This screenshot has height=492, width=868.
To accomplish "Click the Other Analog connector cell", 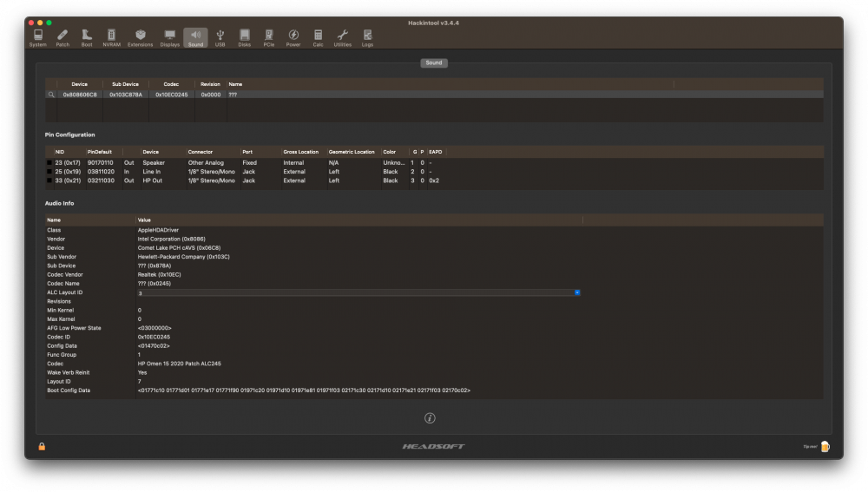I will [x=206, y=163].
